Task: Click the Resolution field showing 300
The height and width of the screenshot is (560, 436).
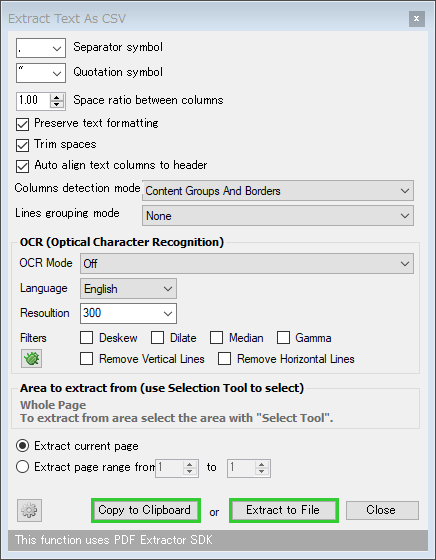Action: click(x=128, y=314)
